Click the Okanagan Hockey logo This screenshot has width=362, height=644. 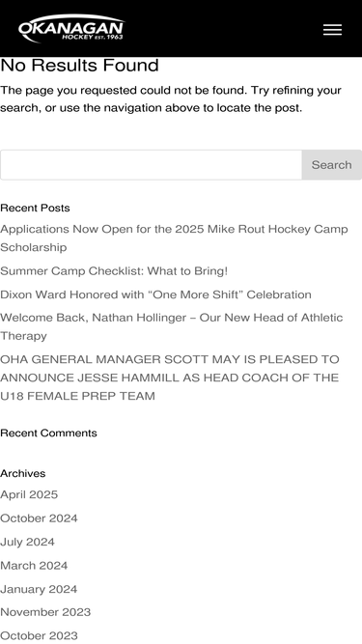[x=71, y=29]
